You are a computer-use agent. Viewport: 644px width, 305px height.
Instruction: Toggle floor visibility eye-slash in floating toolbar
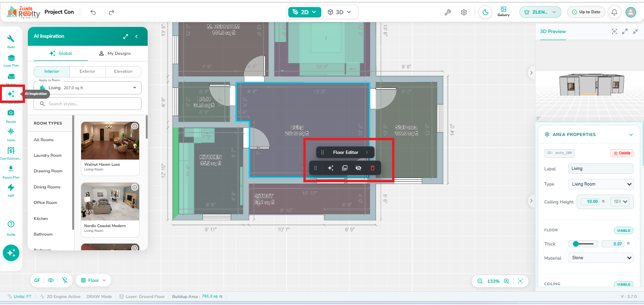tap(358, 168)
